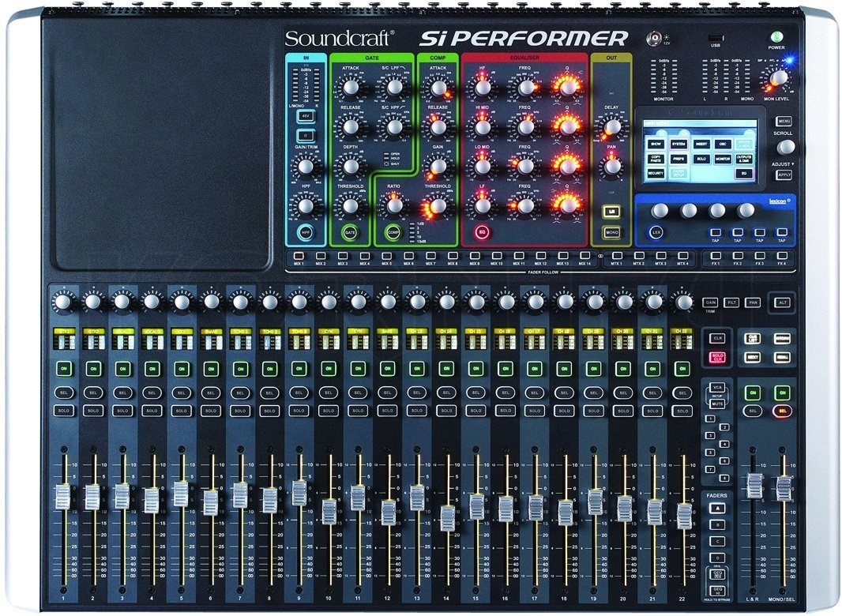Tap OUTPUTS & DME on the touchscreen

coord(745,159)
